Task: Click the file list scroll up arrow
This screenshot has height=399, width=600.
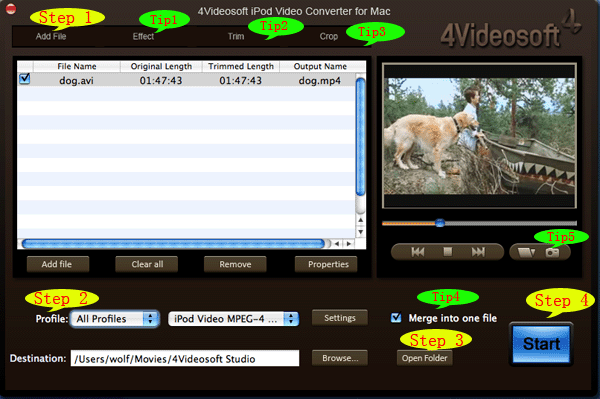Action: tap(360, 220)
